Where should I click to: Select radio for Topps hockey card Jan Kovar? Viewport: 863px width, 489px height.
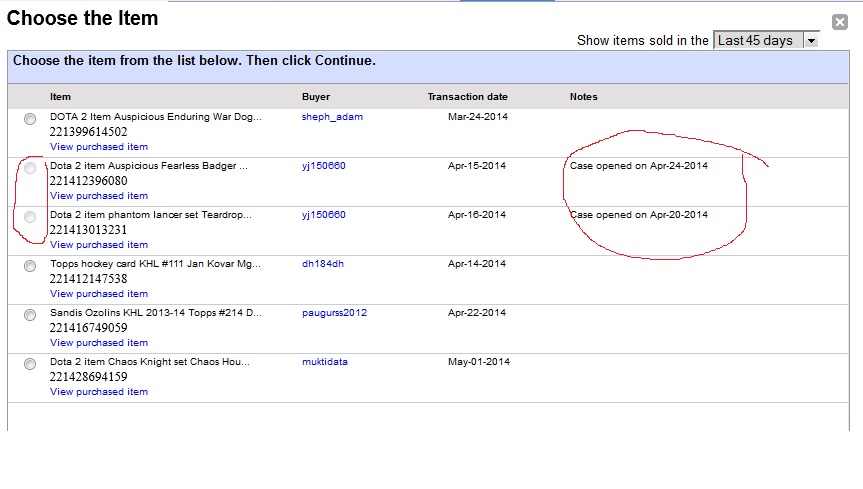point(30,266)
